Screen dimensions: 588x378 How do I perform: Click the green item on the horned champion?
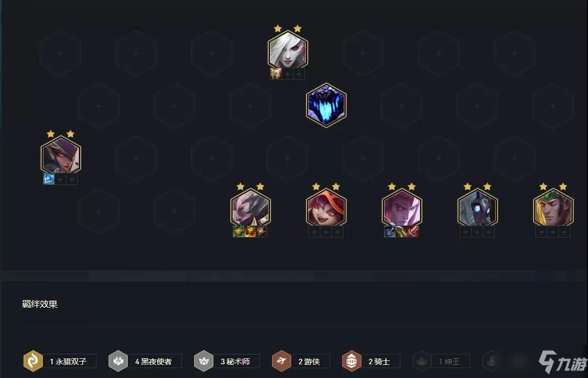(x=239, y=232)
